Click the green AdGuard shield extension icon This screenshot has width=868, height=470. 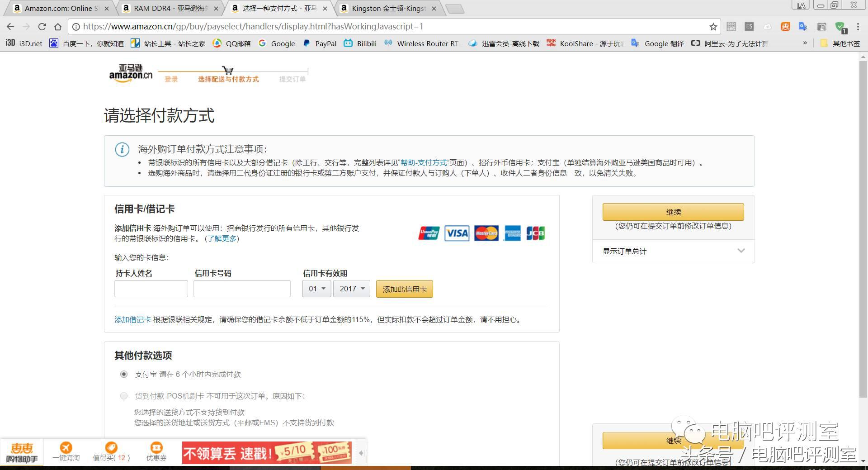coord(840,27)
